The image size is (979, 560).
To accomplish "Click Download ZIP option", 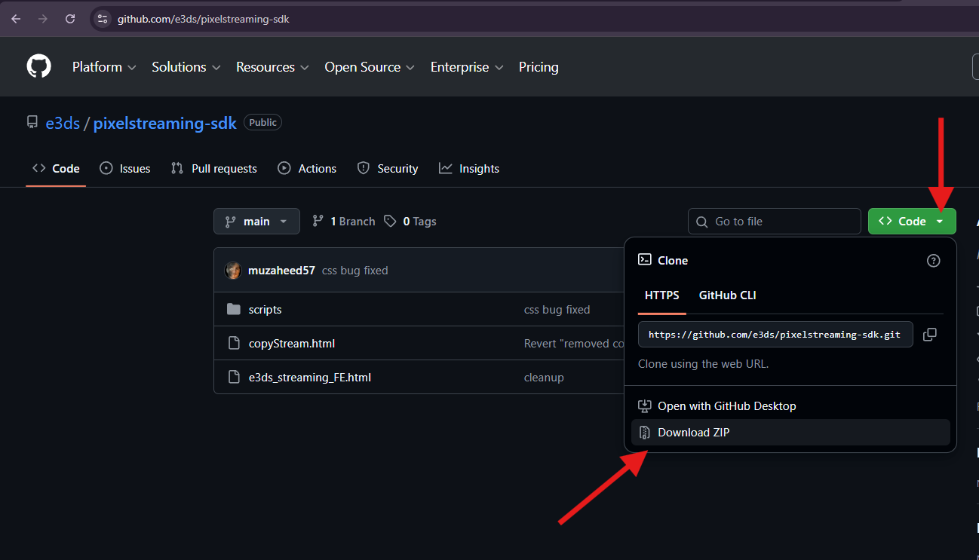I will pyautogui.click(x=693, y=433).
